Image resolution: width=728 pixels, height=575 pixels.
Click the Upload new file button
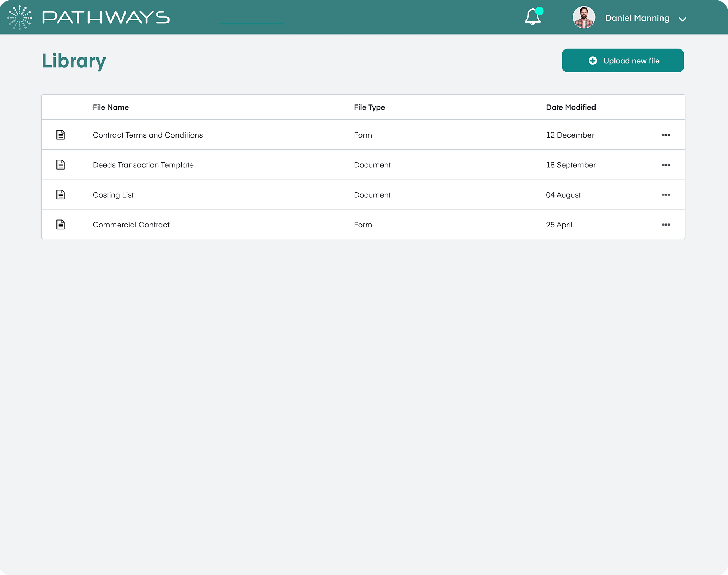[623, 60]
